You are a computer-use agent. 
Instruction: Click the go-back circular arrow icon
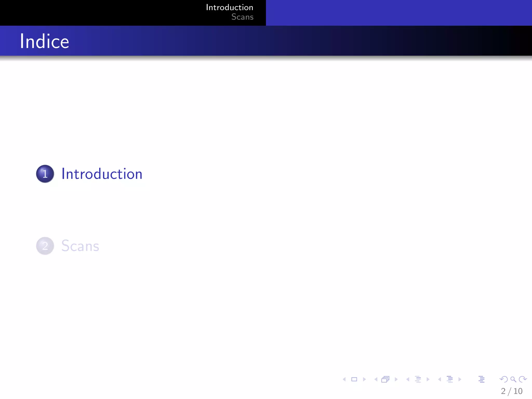(x=504, y=379)
